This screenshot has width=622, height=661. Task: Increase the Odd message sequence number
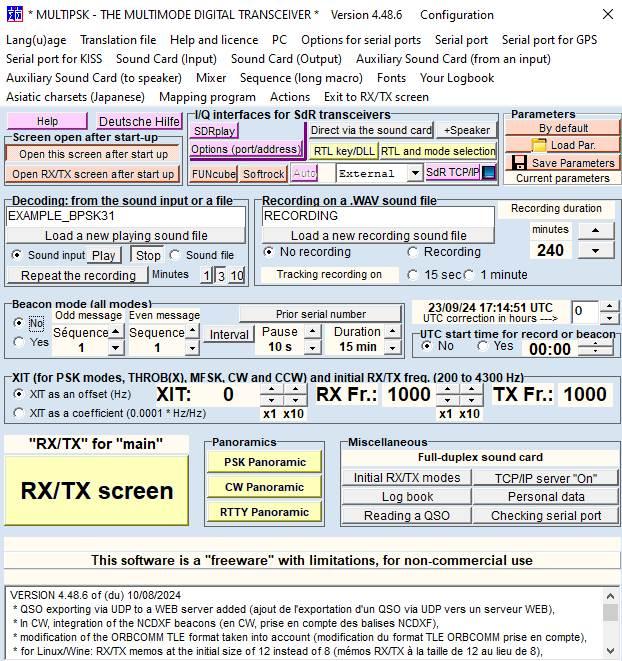pyautogui.click(x=116, y=331)
